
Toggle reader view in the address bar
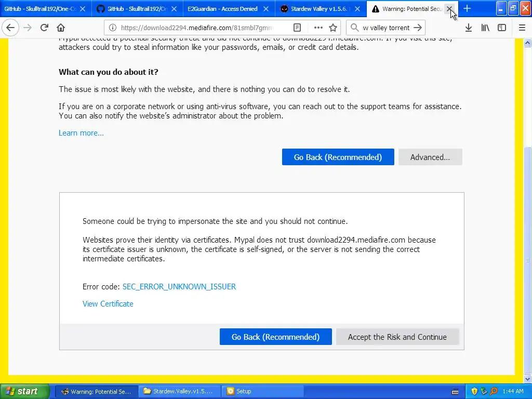(297, 28)
